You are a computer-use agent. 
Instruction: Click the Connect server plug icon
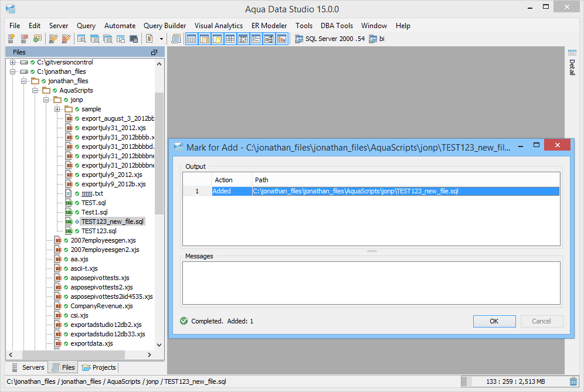point(53,38)
